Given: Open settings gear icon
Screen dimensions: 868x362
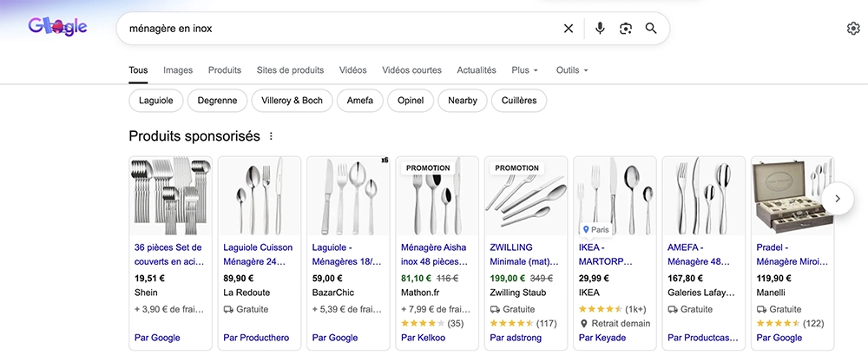Looking at the screenshot, I should point(853,29).
